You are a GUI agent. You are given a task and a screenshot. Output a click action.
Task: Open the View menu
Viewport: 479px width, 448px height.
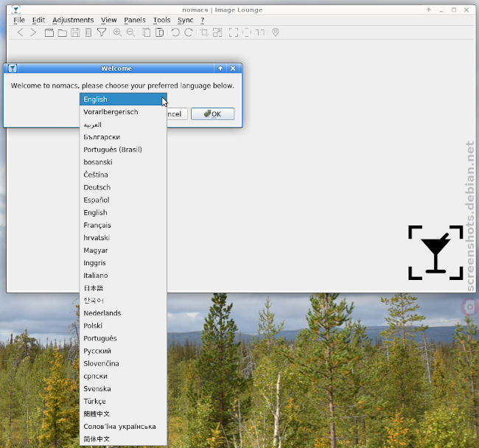109,20
